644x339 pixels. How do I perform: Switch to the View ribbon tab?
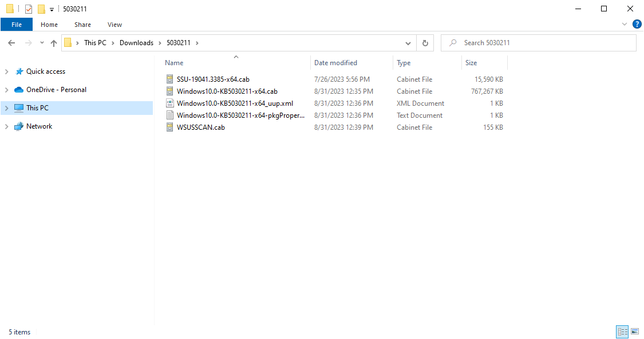tap(114, 25)
